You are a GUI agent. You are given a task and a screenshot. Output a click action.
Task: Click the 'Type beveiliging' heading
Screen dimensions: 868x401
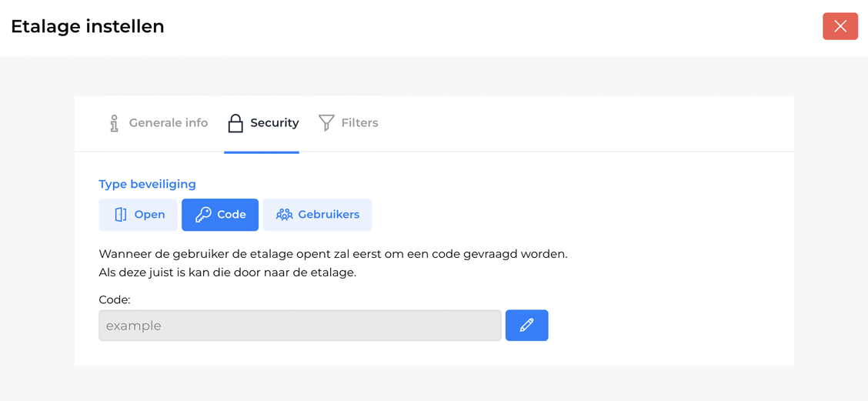147,184
